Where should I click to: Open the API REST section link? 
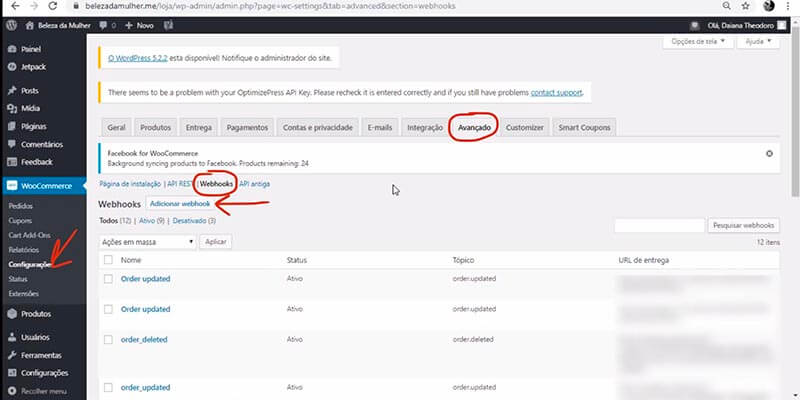[181, 184]
